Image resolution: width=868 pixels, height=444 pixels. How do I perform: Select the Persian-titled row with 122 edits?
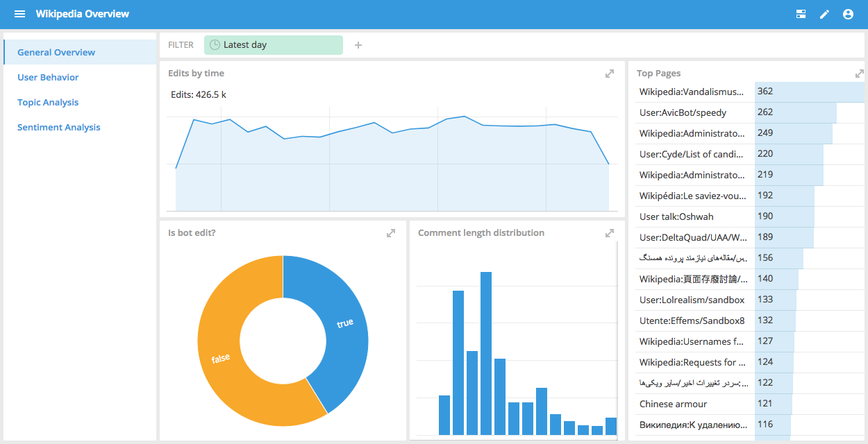[751, 383]
